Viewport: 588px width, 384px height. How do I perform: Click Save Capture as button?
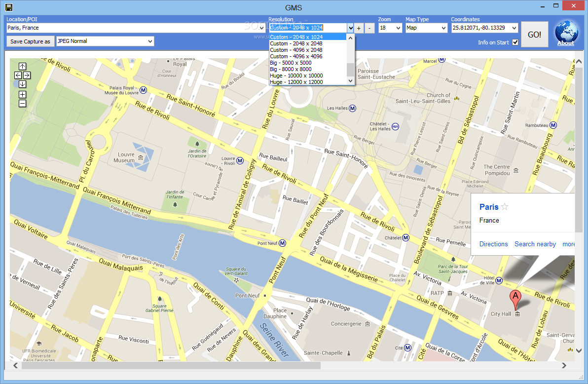30,41
